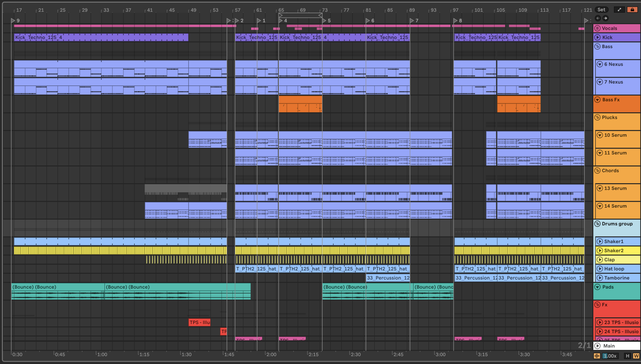Toggle the automation lock button
Viewport: 641px width, 364px height.
click(632, 10)
